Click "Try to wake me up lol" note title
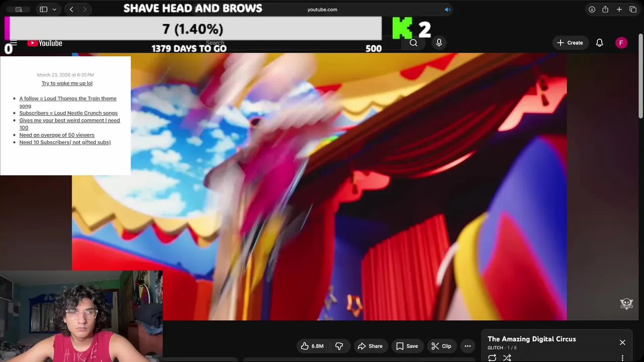Screen dimensions: 644x362 pos(67,83)
